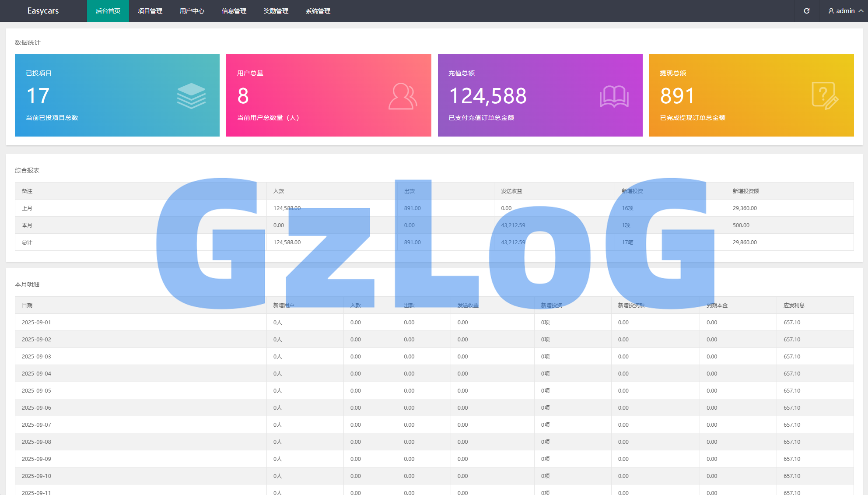868x495 pixels.
Task: Open the 信息管理 menu
Action: click(x=234, y=11)
